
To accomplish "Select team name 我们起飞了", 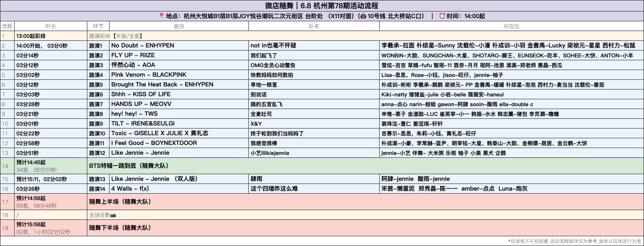I will 314,55.
